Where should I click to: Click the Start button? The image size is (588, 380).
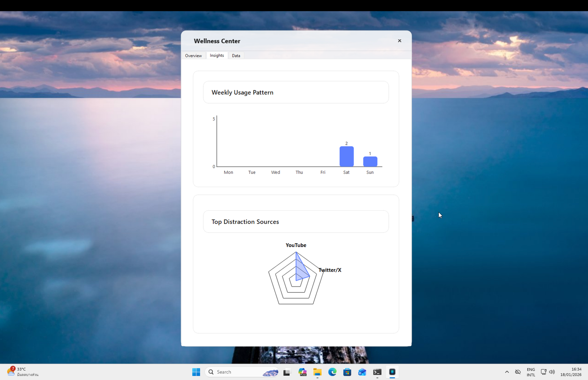(x=196, y=372)
